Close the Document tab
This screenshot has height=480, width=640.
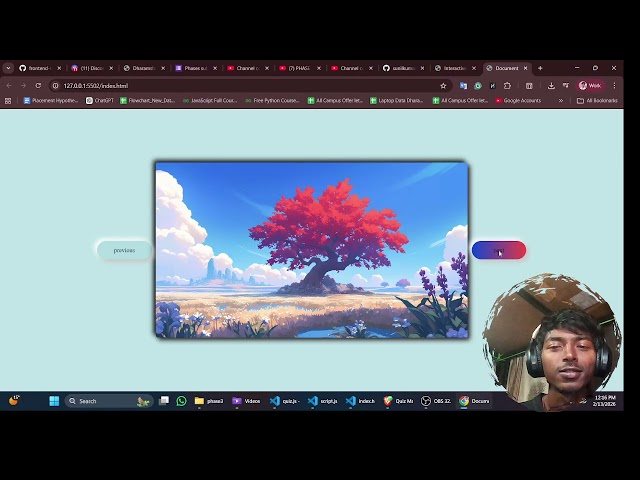tap(526, 68)
